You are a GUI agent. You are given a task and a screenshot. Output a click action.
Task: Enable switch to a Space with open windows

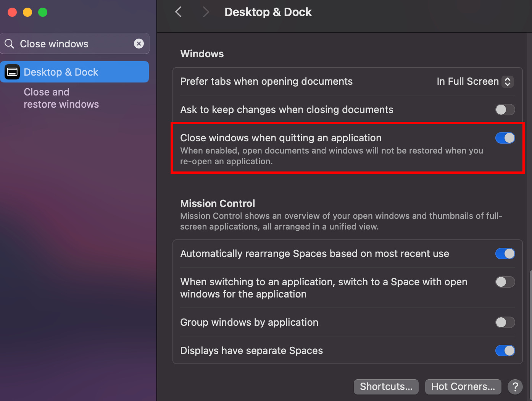[x=505, y=282]
